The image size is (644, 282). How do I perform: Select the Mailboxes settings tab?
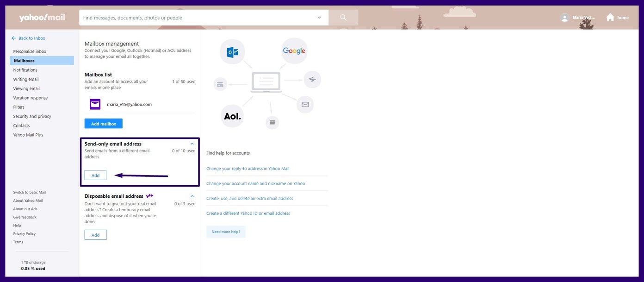click(x=42, y=61)
